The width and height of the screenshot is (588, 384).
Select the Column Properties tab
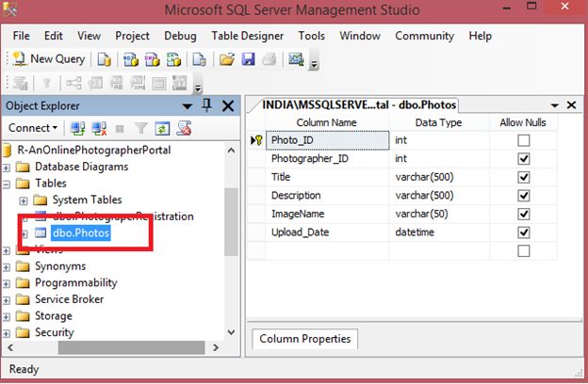click(305, 339)
